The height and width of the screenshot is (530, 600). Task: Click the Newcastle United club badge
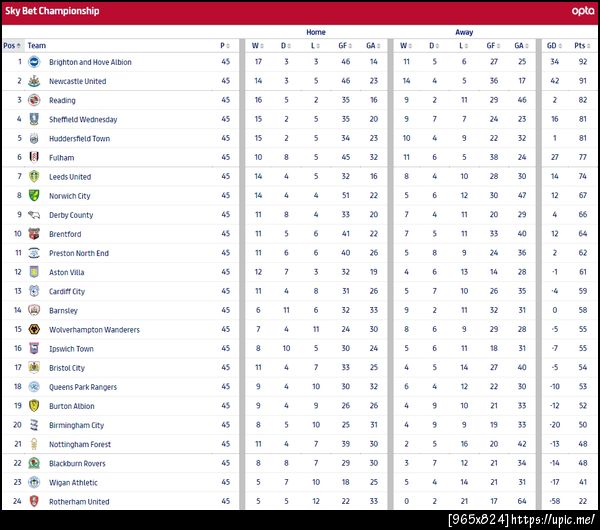tap(34, 81)
